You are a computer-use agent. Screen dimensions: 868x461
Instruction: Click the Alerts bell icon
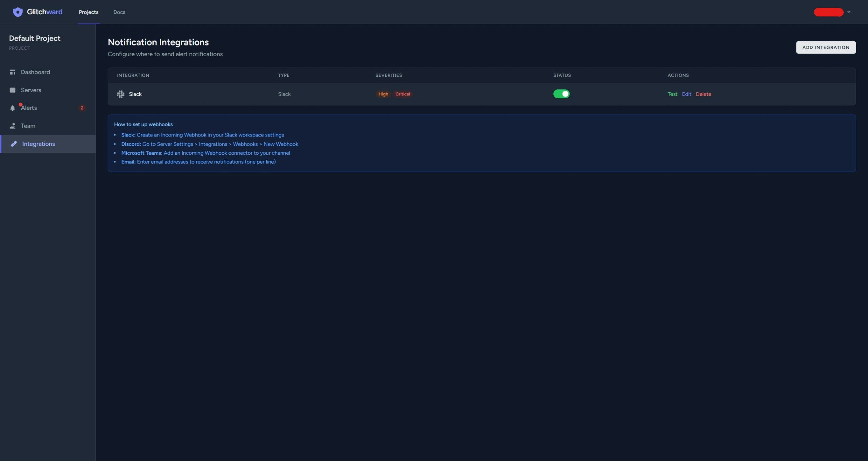point(13,108)
